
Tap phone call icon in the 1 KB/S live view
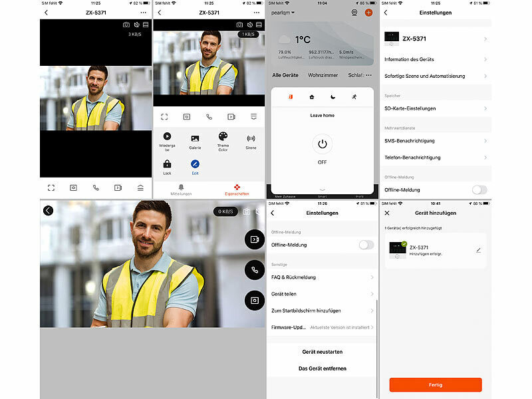[209, 117]
